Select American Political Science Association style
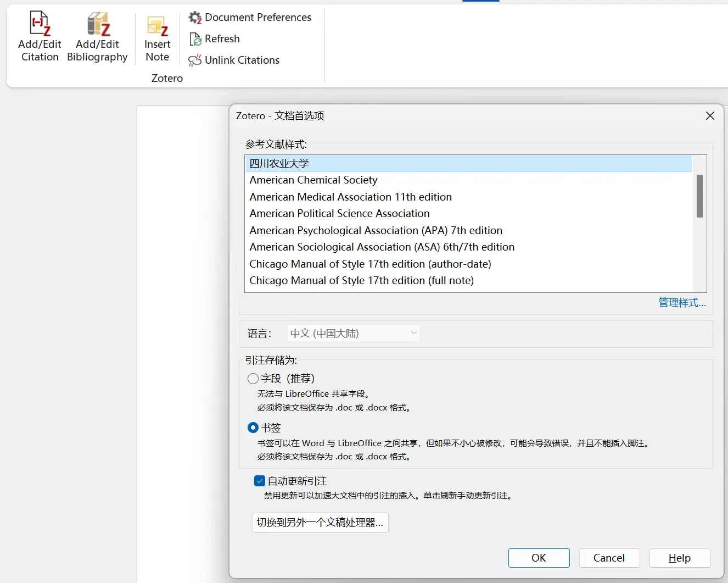Screen dimensions: 728x583 click(468, 214)
